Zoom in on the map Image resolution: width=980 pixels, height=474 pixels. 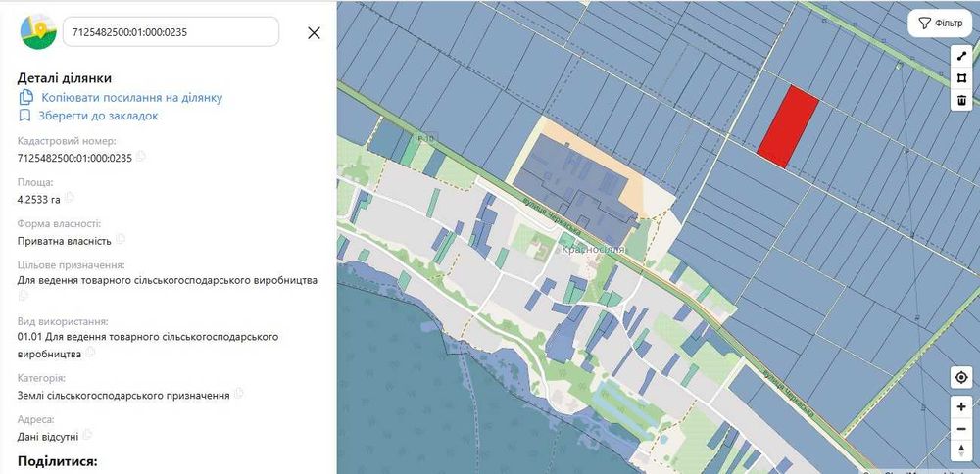(961, 406)
